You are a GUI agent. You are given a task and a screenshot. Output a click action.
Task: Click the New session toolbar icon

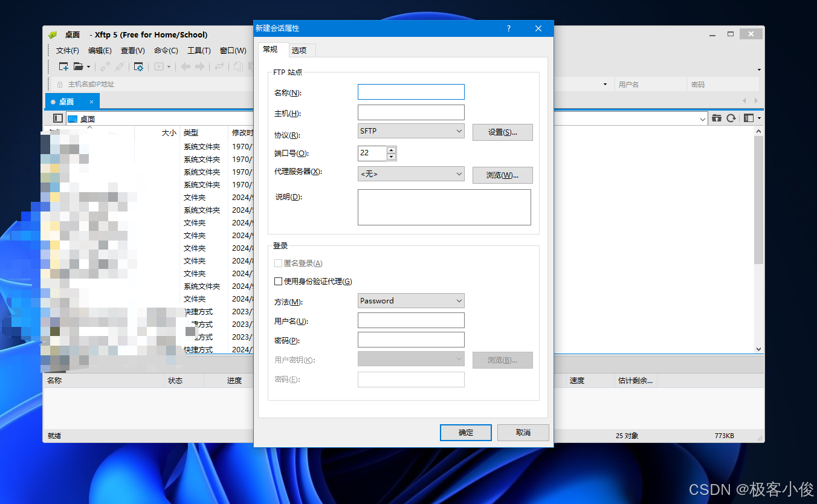63,66
